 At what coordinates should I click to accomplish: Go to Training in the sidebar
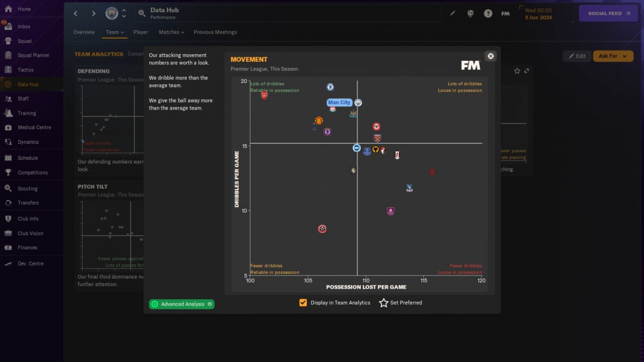[x=27, y=113]
